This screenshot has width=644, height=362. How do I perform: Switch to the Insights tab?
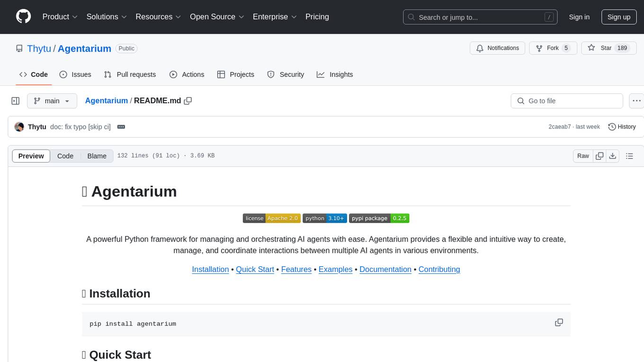[335, 74]
